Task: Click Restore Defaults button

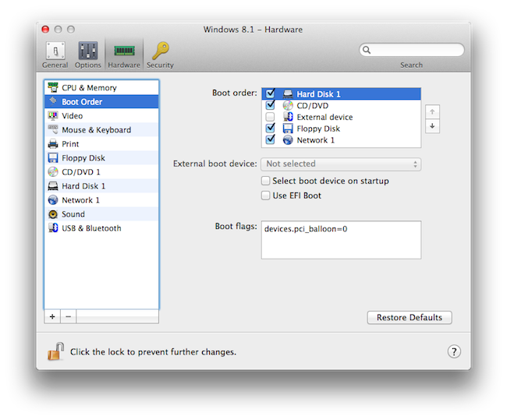Action: coord(409,318)
